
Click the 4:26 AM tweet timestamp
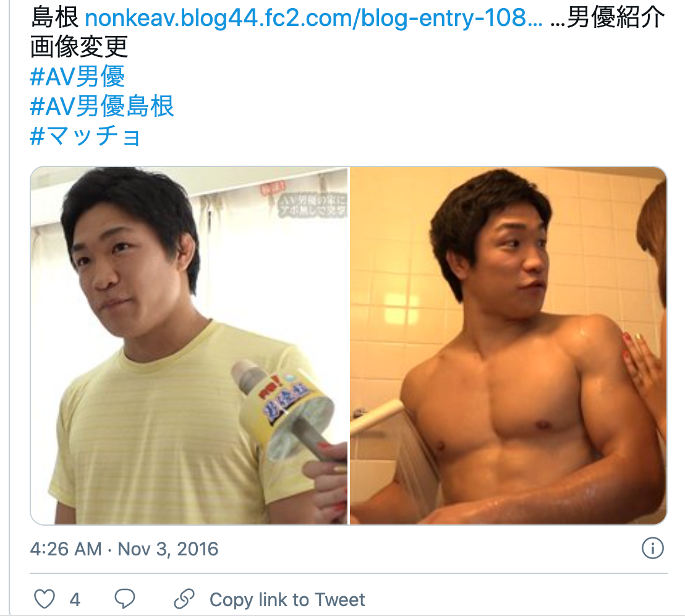[x=66, y=549]
